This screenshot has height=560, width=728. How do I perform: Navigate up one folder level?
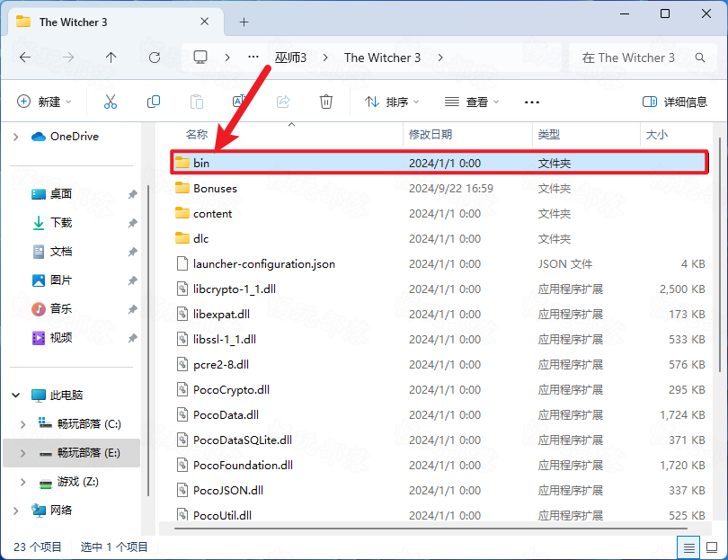click(111, 58)
